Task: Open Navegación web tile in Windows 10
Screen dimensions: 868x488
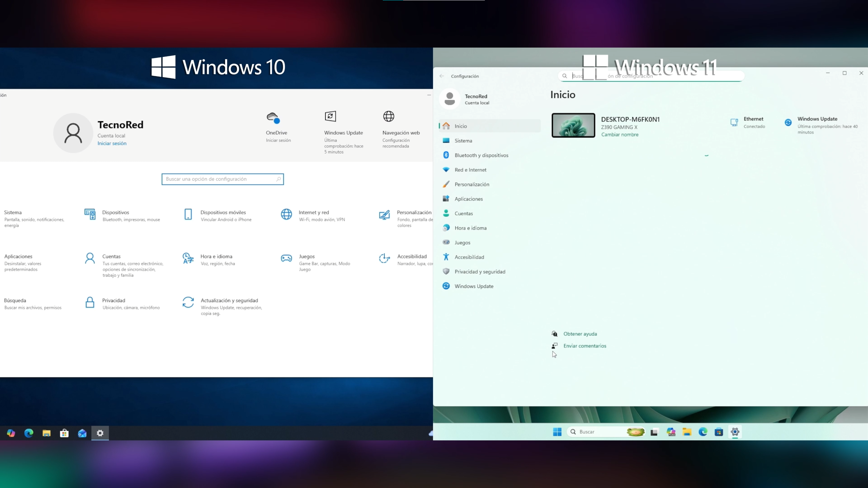Action: [x=401, y=130]
